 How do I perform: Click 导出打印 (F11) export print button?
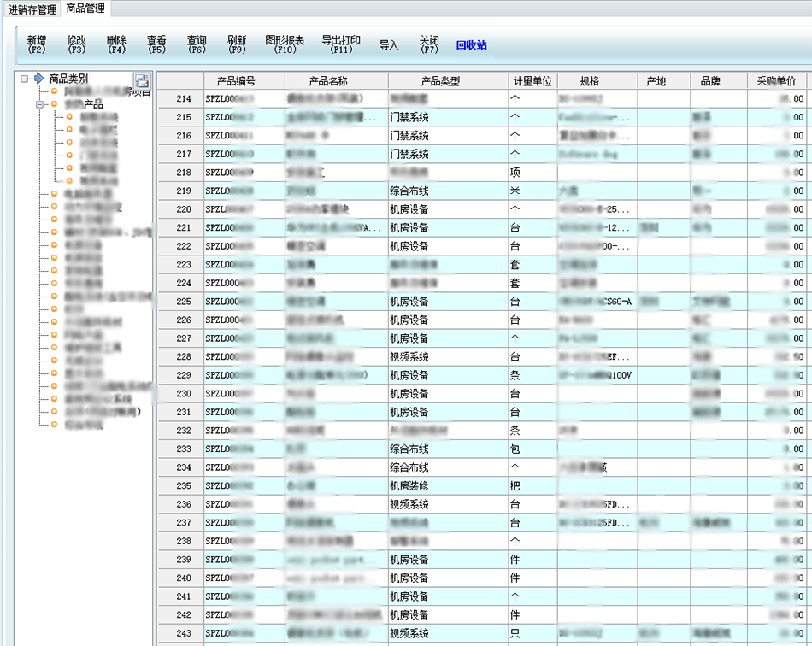pyautogui.click(x=341, y=44)
